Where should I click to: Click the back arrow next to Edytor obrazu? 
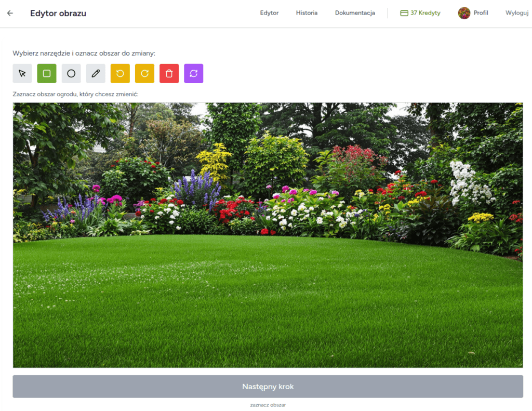coord(10,13)
